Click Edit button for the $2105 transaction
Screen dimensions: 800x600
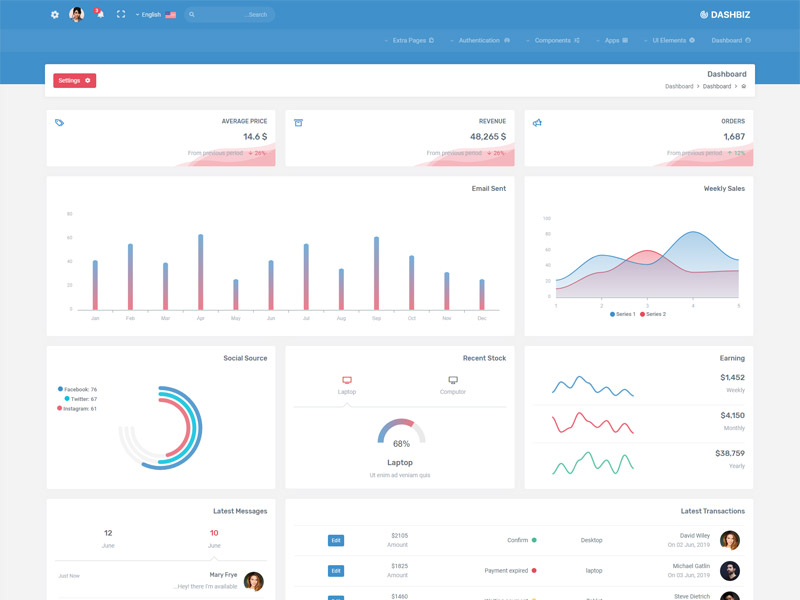(x=336, y=540)
